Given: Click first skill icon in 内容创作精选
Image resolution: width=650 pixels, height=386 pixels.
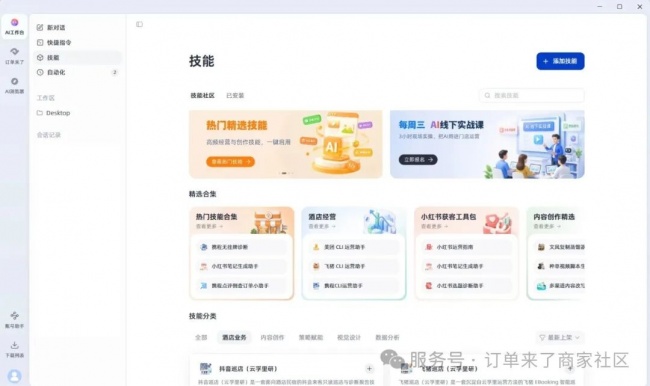Looking at the screenshot, I should pos(541,247).
